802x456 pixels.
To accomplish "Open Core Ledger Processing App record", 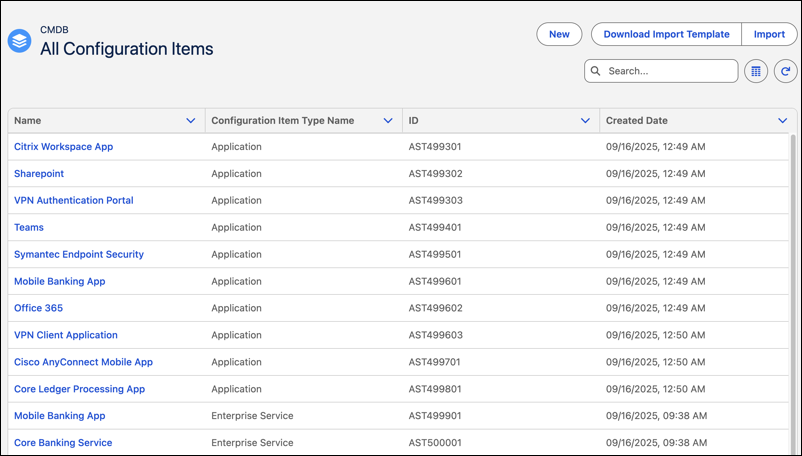I will pyautogui.click(x=79, y=389).
